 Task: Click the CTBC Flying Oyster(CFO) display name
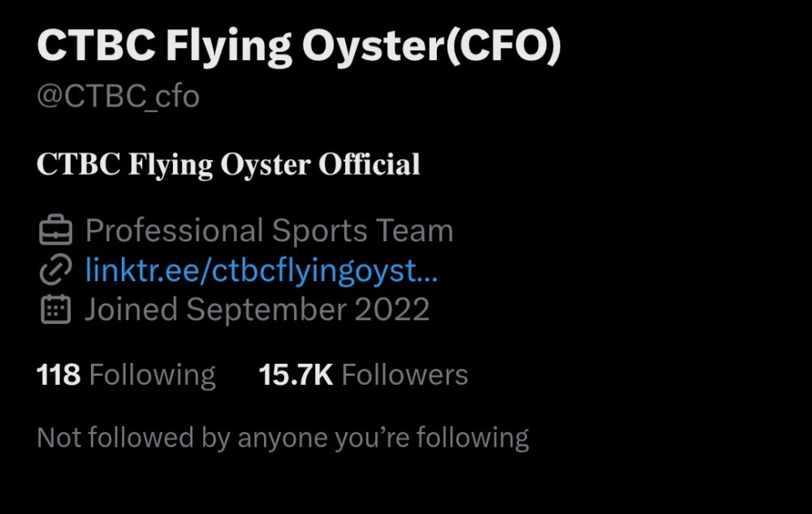click(x=299, y=49)
